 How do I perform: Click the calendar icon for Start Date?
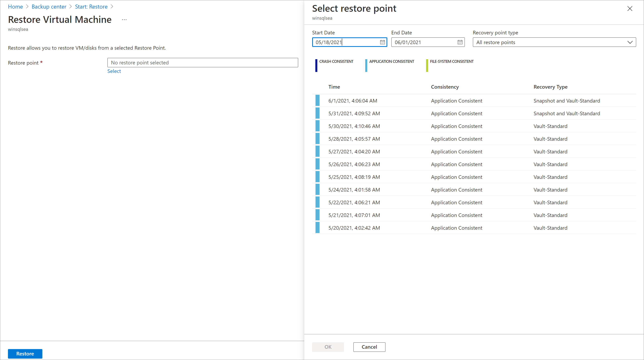[x=382, y=42]
